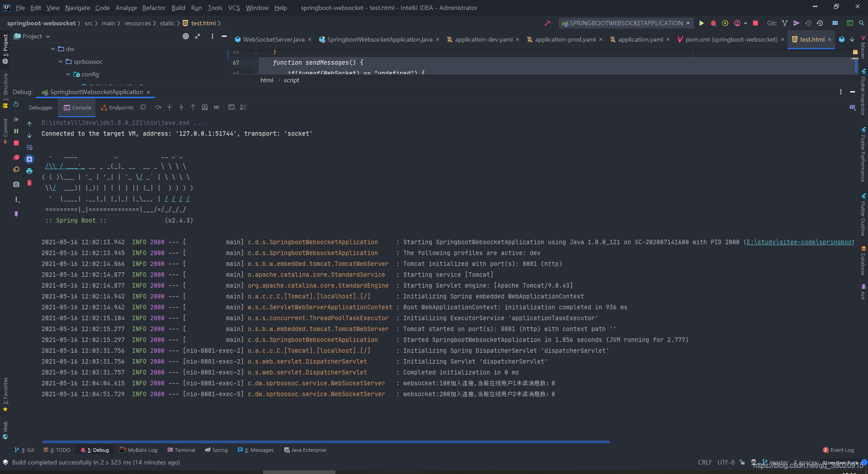Open the Run Anything terminal icon
The image size is (868, 474).
pos(850,23)
